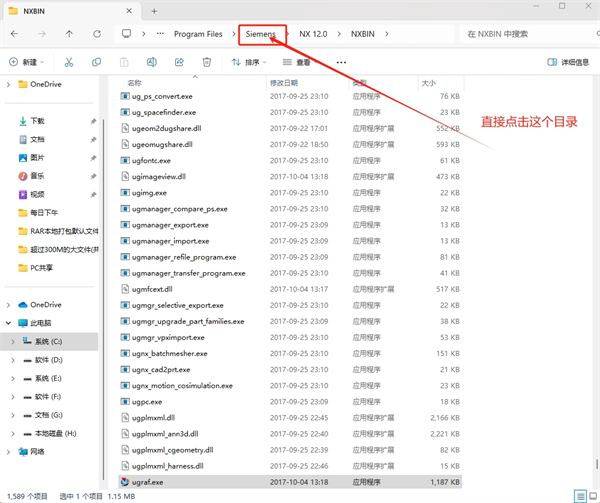Click Siemens in the address breadcrumb
Image resolution: width=600 pixels, height=503 pixels.
click(261, 34)
